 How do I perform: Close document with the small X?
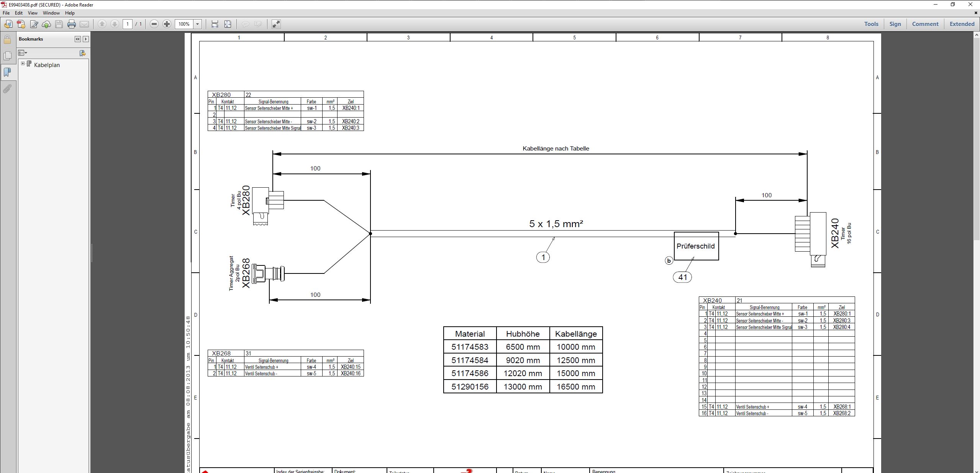tap(976, 13)
